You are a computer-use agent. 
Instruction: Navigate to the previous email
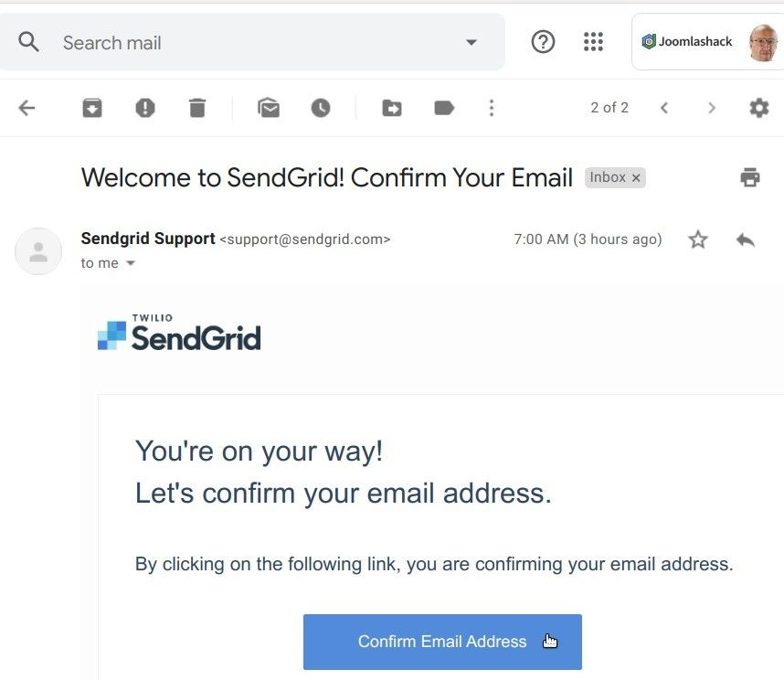664,107
